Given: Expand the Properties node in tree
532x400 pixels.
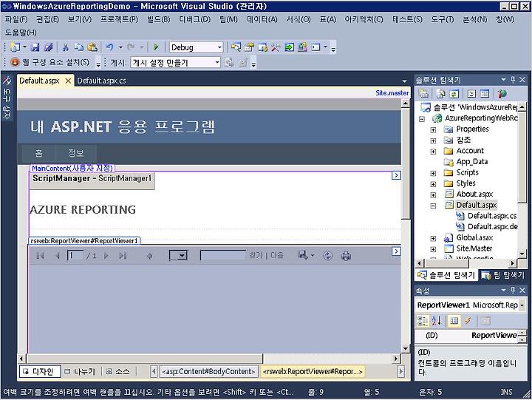Looking at the screenshot, I should click(x=433, y=130).
